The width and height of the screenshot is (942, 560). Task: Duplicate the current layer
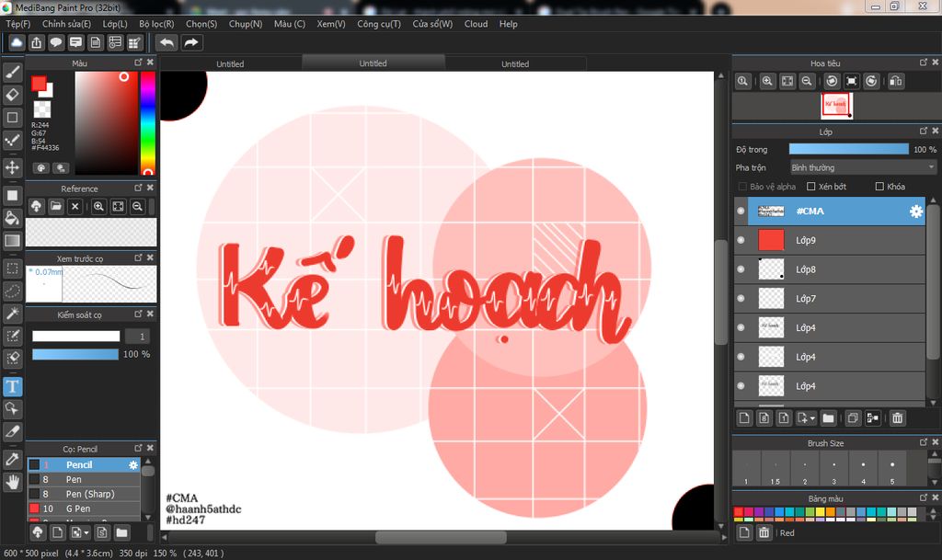coord(853,417)
